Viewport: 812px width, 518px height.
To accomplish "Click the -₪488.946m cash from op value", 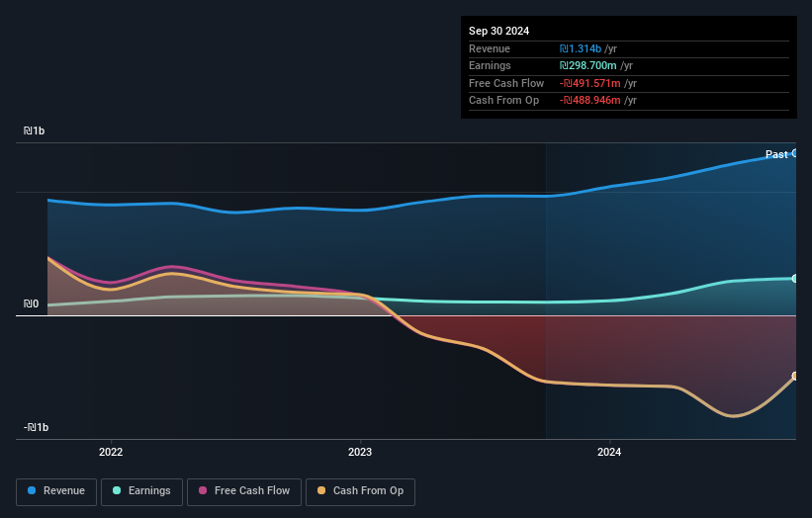I will pyautogui.click(x=589, y=101).
